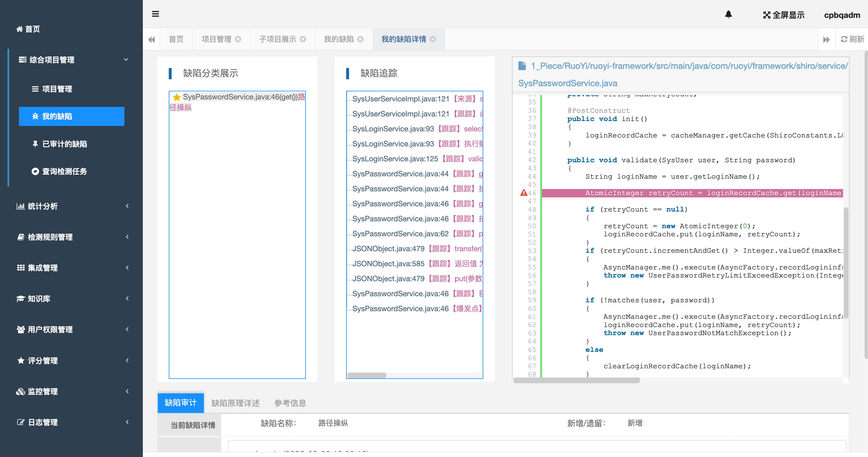Viewport: 868px width, 457px height.
Task: Toggle the hamburger sidebar menu icon
Action: [x=155, y=14]
